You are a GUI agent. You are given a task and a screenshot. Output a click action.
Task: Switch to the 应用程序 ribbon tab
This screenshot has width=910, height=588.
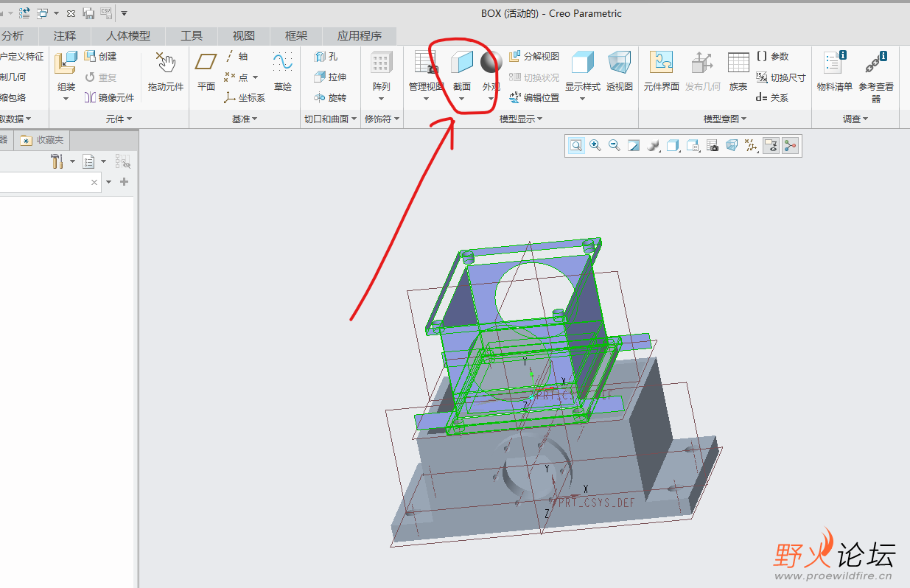click(360, 35)
